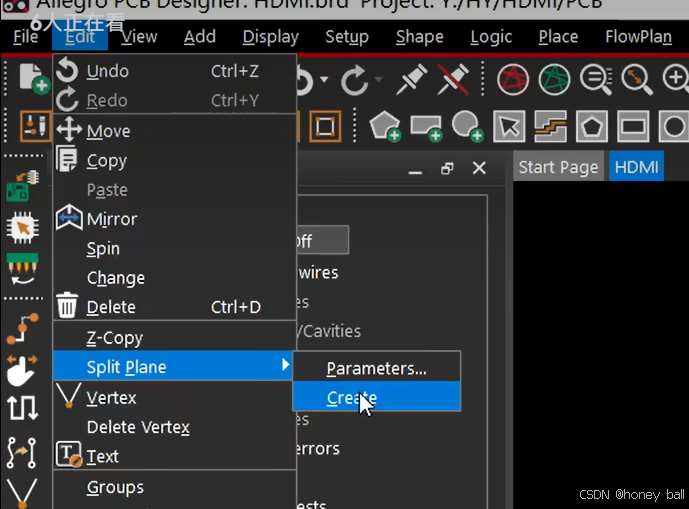Open the FlowPlan menu
The image size is (689, 509).
[638, 36]
